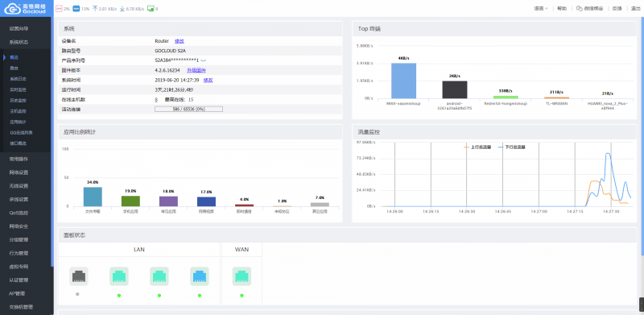Click the green online-devices monitor icon
Viewport: 644px width, 315px height.
[151, 9]
